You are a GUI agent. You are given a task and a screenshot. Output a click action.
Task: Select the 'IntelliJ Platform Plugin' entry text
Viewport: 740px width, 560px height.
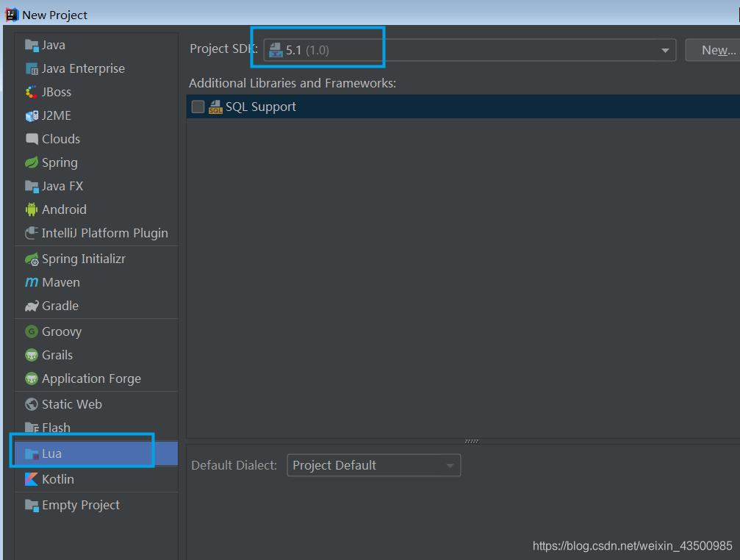coord(105,233)
